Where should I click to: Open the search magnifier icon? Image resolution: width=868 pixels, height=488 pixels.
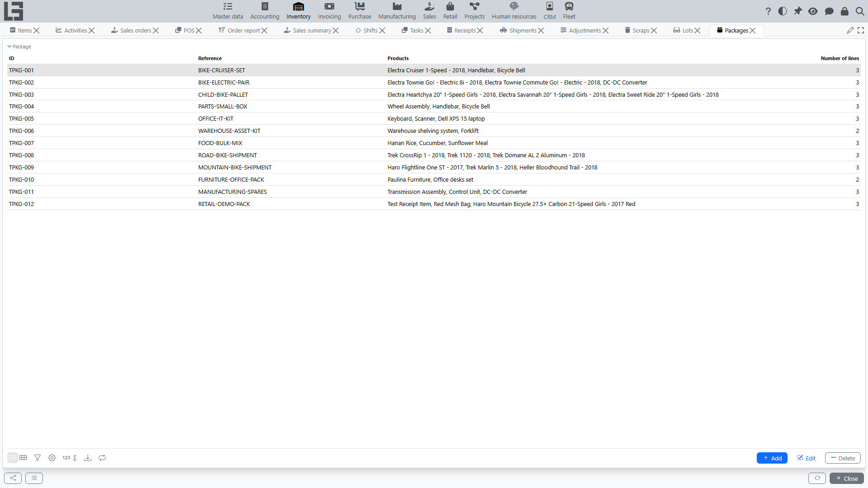pyautogui.click(x=860, y=11)
